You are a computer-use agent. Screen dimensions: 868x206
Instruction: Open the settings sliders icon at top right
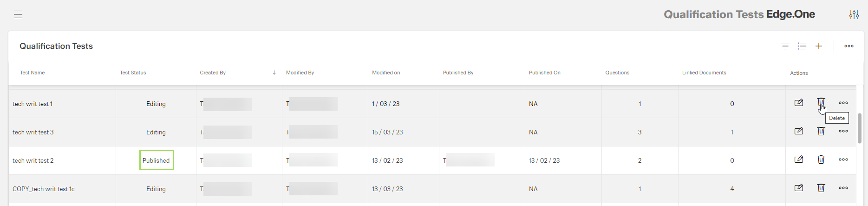click(854, 14)
